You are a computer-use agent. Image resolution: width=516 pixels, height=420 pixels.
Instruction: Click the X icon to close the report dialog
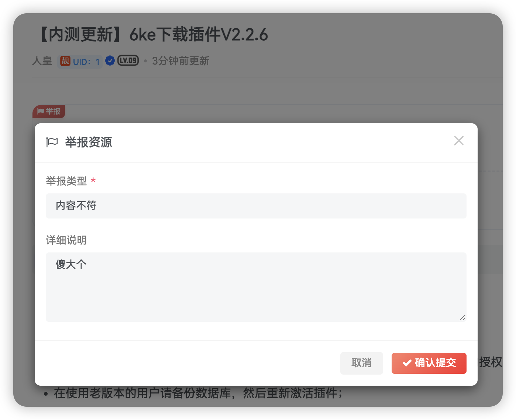458,141
